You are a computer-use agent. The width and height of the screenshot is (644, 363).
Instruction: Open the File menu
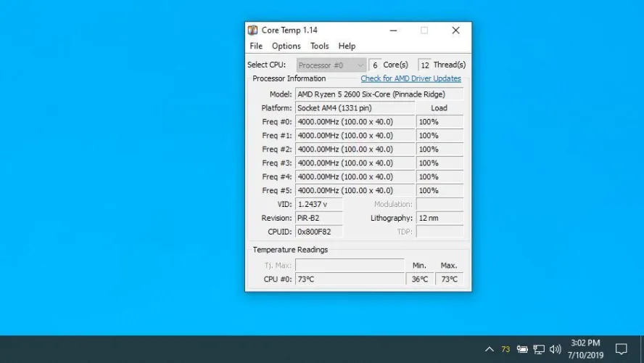click(256, 46)
